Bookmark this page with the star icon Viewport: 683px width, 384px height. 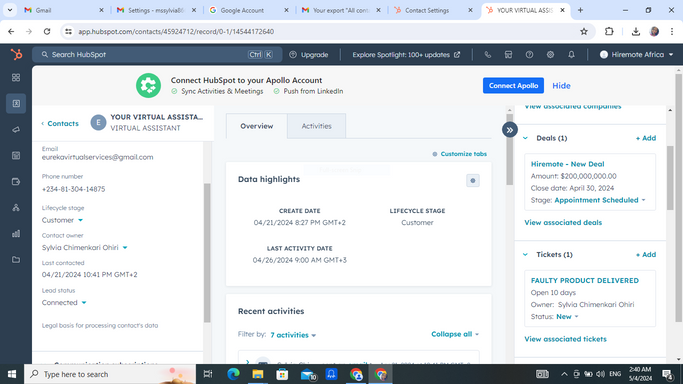point(584,31)
